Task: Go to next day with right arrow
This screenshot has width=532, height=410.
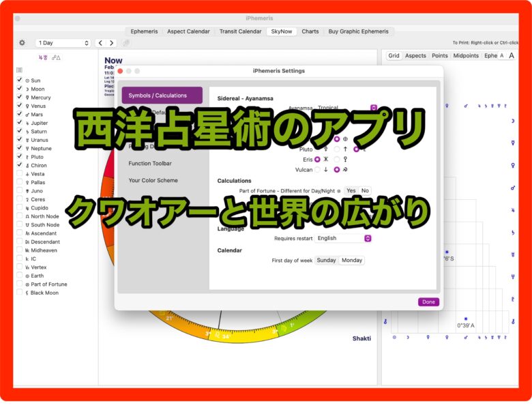Action: (x=111, y=43)
